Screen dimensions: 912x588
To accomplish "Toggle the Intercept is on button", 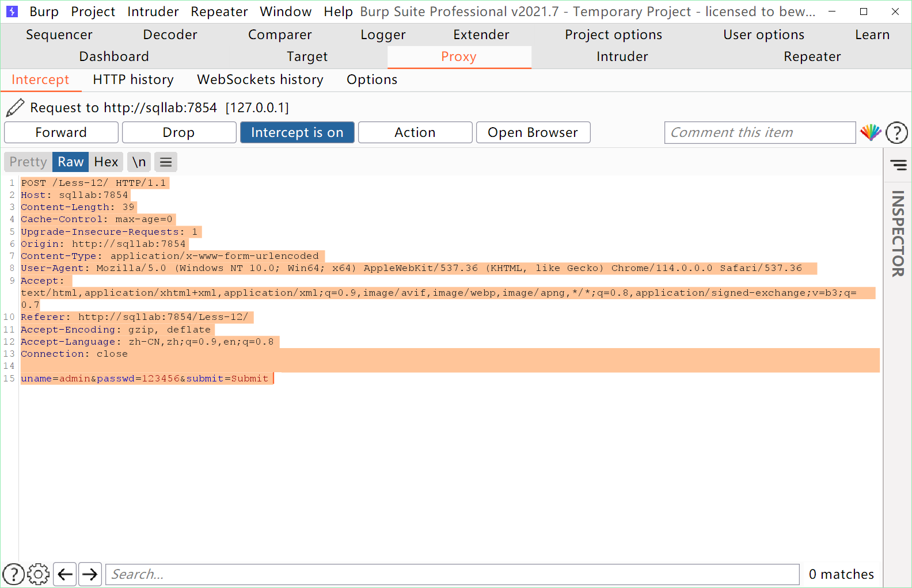I will coord(297,132).
